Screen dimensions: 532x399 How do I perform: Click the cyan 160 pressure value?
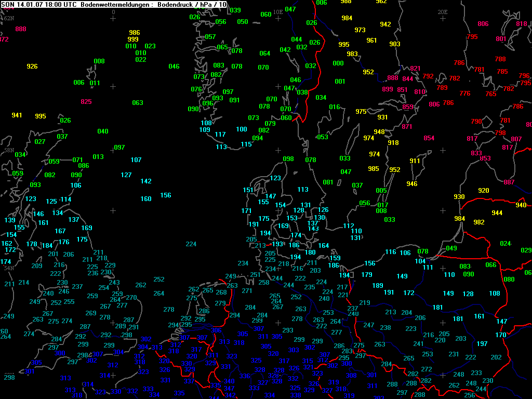coord(146,199)
